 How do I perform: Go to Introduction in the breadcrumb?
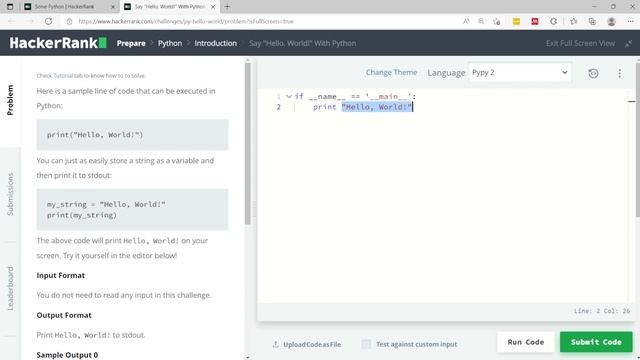click(x=216, y=43)
